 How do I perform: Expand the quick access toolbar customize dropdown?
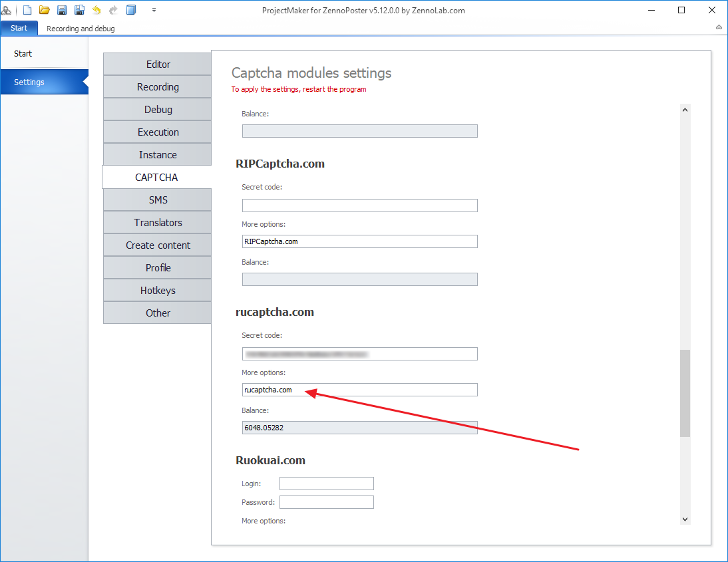point(154,10)
